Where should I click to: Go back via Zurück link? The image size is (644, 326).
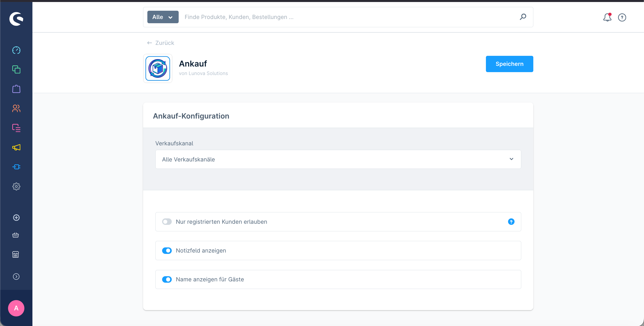[x=161, y=43]
